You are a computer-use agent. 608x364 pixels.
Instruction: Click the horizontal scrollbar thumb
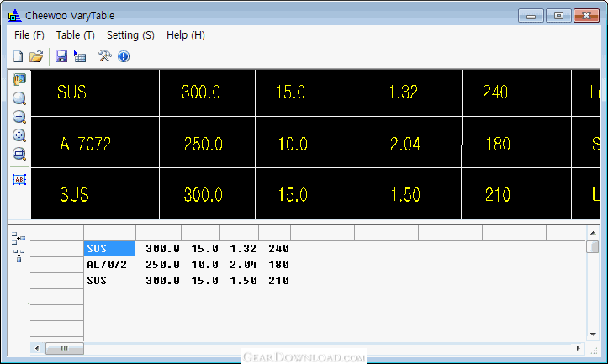point(65,348)
